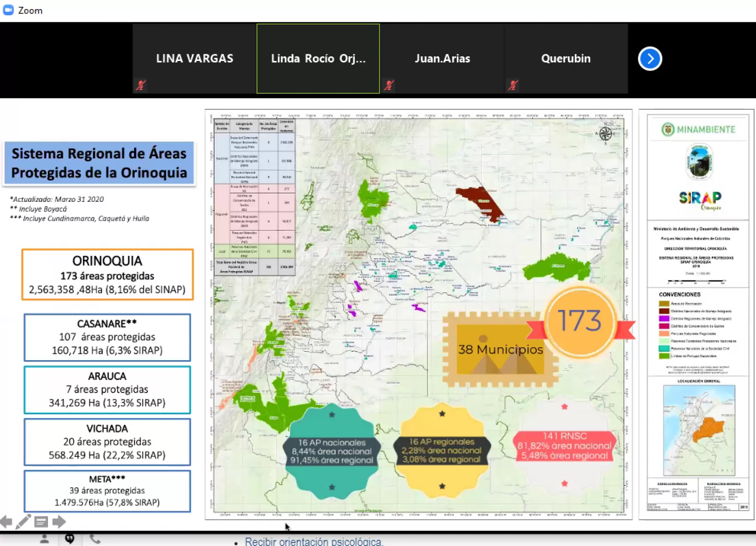Click the Hangouts quote bubble icon
The height and width of the screenshot is (546, 756).
coord(70,538)
